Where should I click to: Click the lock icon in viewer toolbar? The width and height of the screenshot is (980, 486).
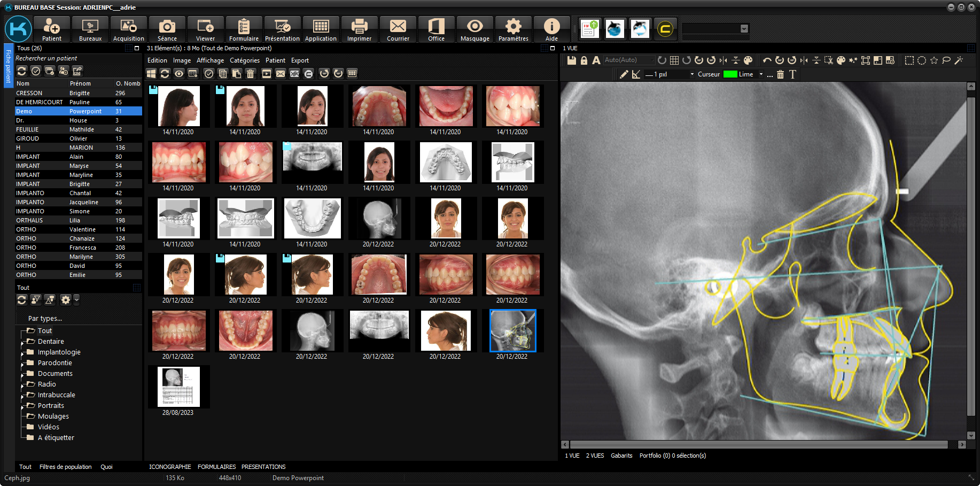584,60
